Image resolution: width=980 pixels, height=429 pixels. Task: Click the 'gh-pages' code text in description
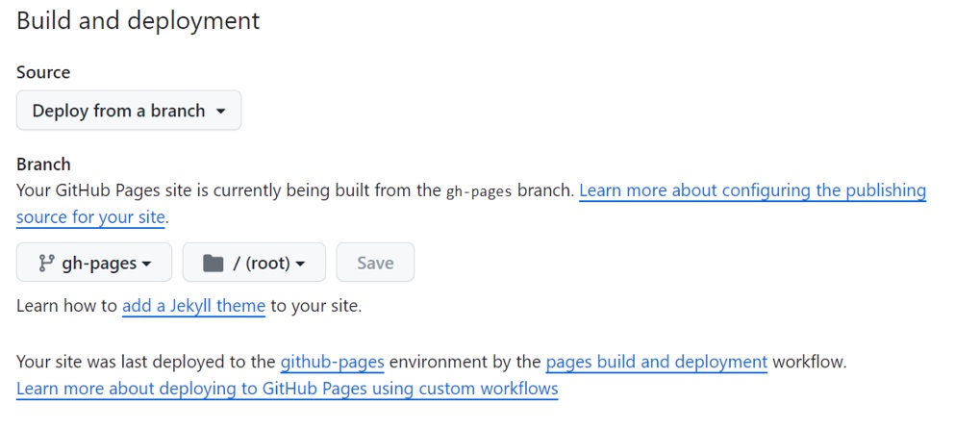479,190
